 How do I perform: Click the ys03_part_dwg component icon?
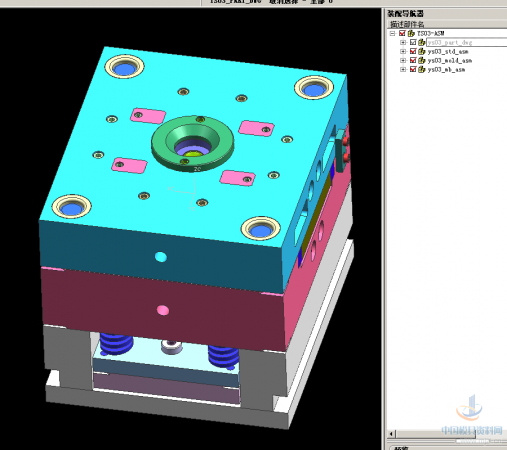tap(422, 42)
